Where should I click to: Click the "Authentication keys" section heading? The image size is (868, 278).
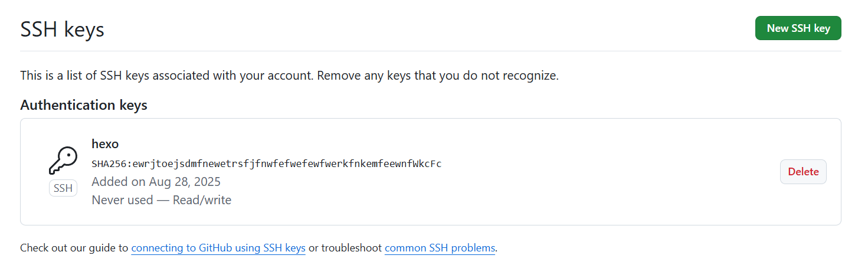point(83,105)
